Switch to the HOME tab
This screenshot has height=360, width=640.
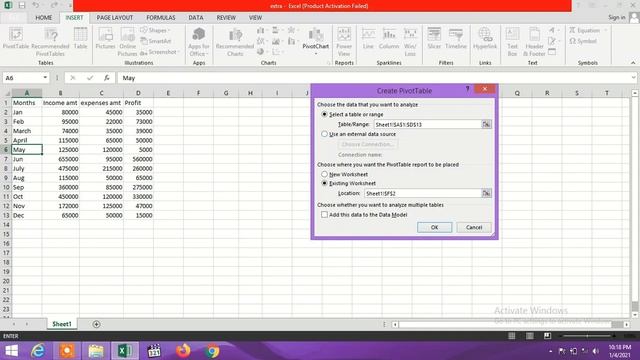coord(44,18)
